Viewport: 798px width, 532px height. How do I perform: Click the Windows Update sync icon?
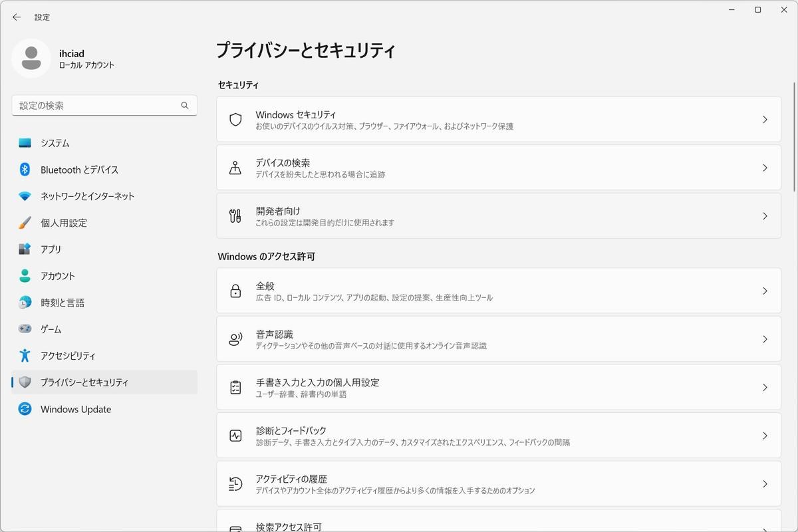tap(25, 409)
